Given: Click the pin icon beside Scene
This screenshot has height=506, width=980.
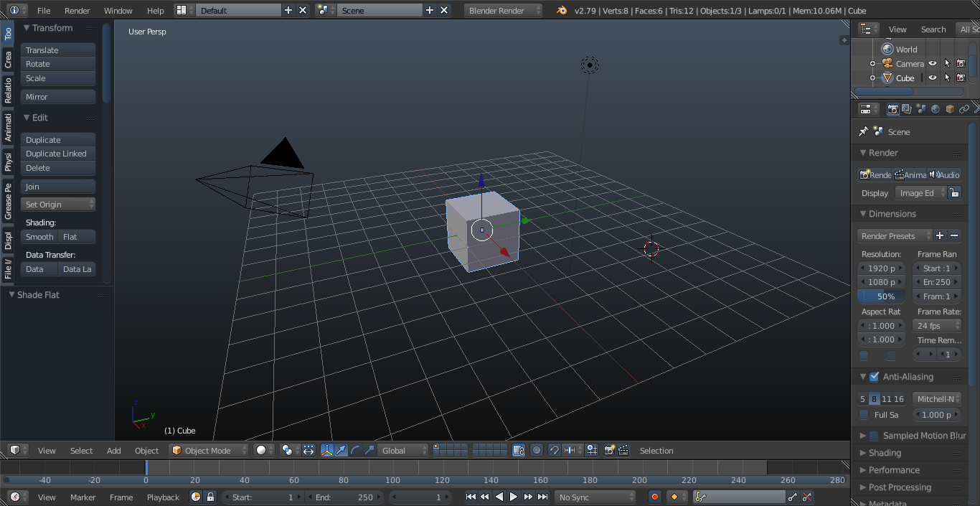Looking at the screenshot, I should (863, 131).
